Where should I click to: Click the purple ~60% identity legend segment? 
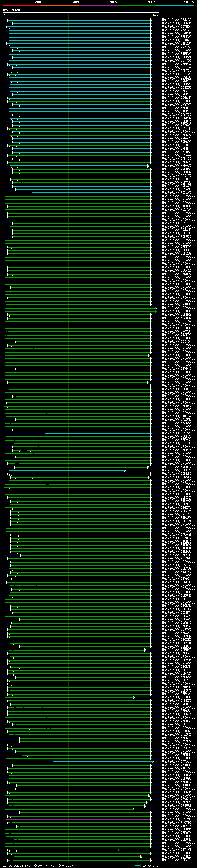[x=99, y=6]
